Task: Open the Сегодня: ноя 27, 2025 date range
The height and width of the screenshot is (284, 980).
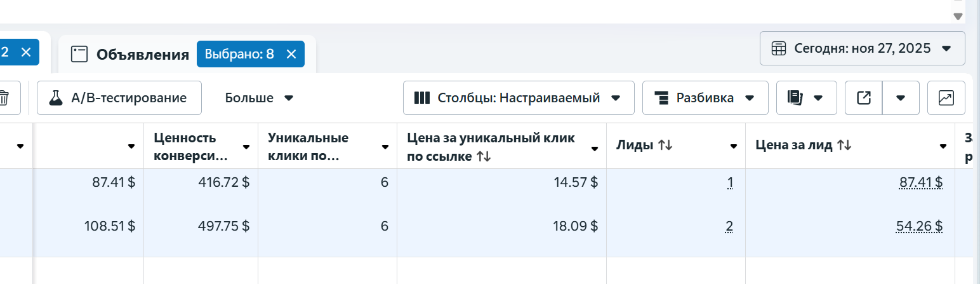Action: click(x=862, y=48)
